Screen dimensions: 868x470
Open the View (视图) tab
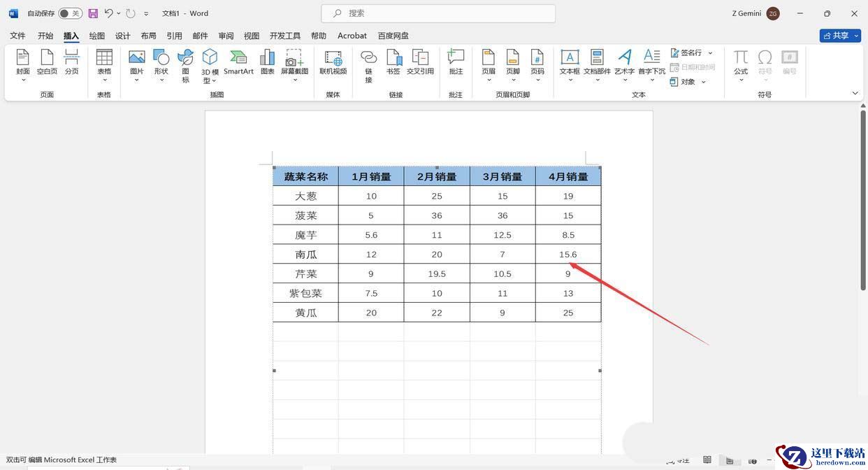click(x=252, y=36)
